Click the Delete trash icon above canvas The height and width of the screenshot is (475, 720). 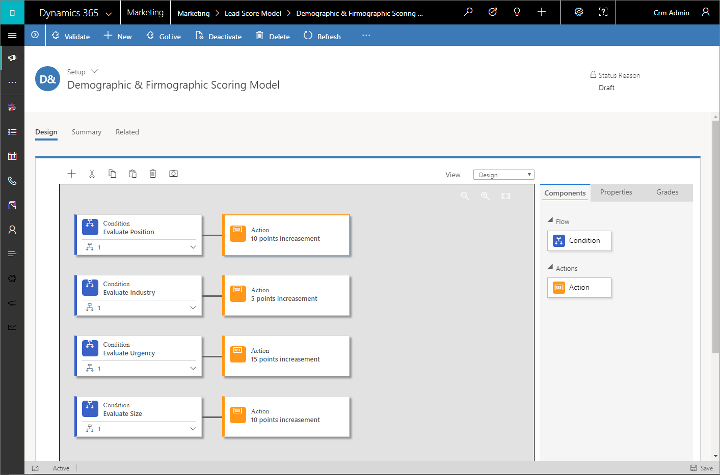click(153, 174)
